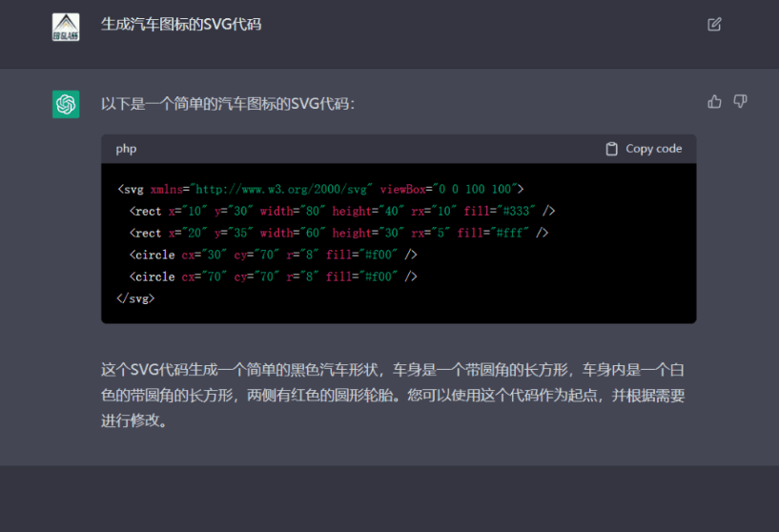The height and width of the screenshot is (532, 779).
Task: Click the edit message pencil icon
Action: pos(714,25)
